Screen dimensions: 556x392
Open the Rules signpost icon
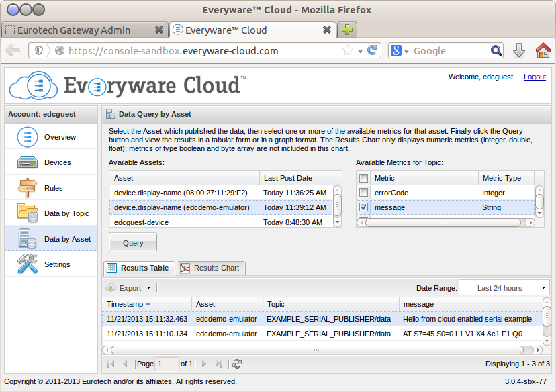click(x=28, y=188)
